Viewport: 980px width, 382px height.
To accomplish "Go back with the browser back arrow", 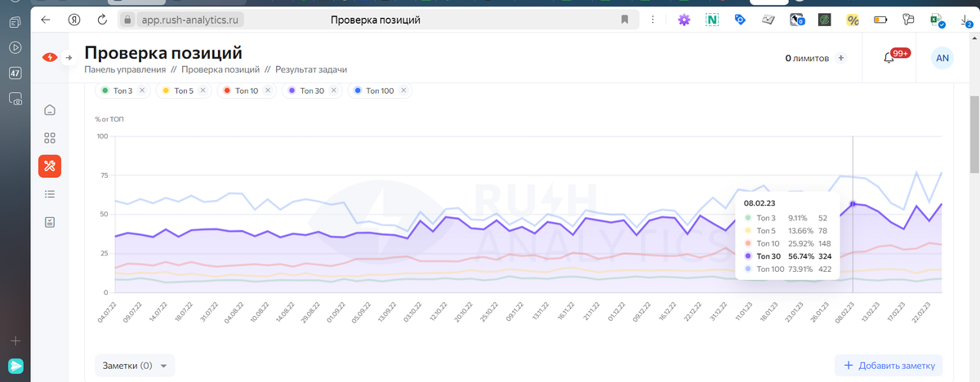I will (45, 19).
